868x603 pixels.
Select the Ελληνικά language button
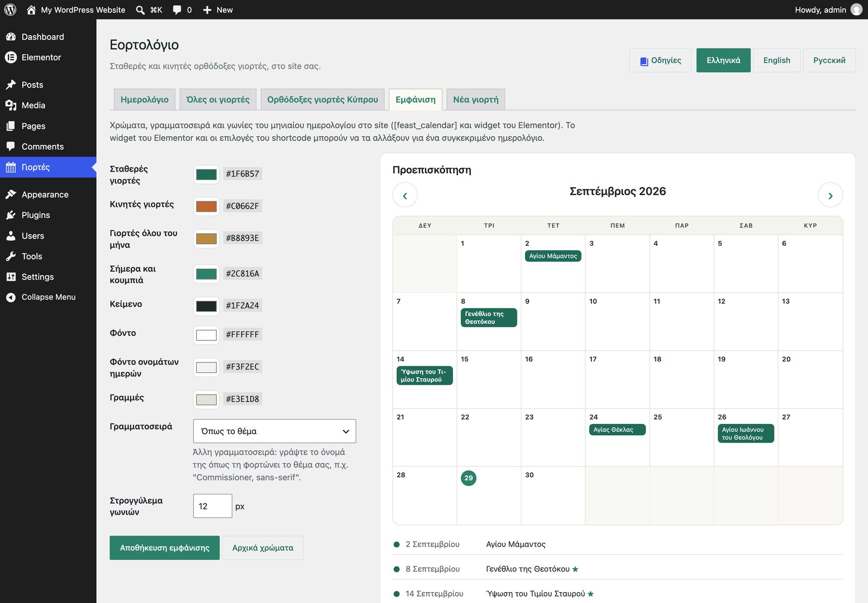[x=723, y=60]
